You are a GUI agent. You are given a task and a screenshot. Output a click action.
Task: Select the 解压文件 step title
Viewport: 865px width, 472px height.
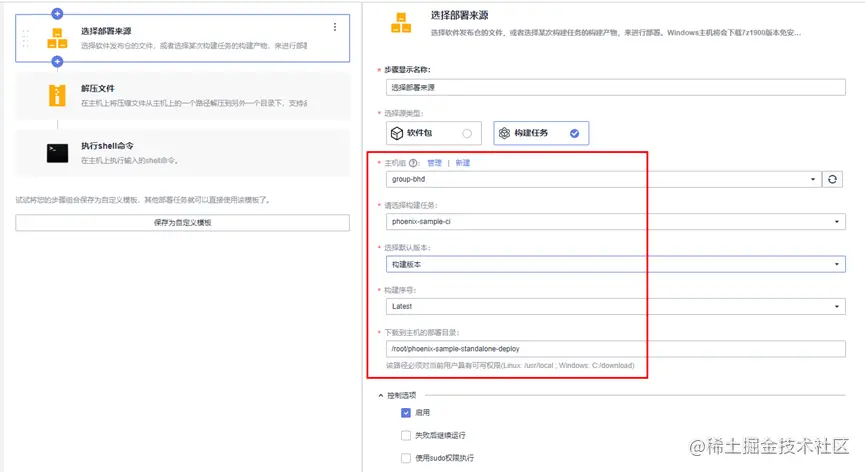tap(98, 88)
